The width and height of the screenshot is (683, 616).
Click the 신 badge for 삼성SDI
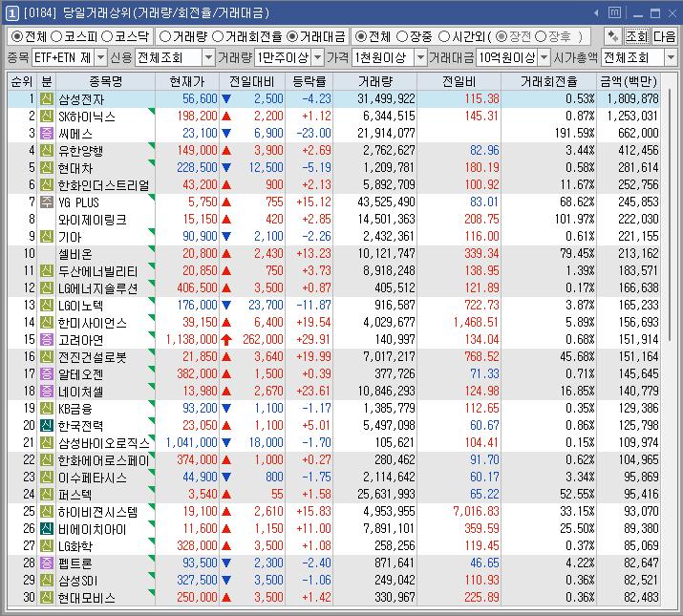coord(47,581)
